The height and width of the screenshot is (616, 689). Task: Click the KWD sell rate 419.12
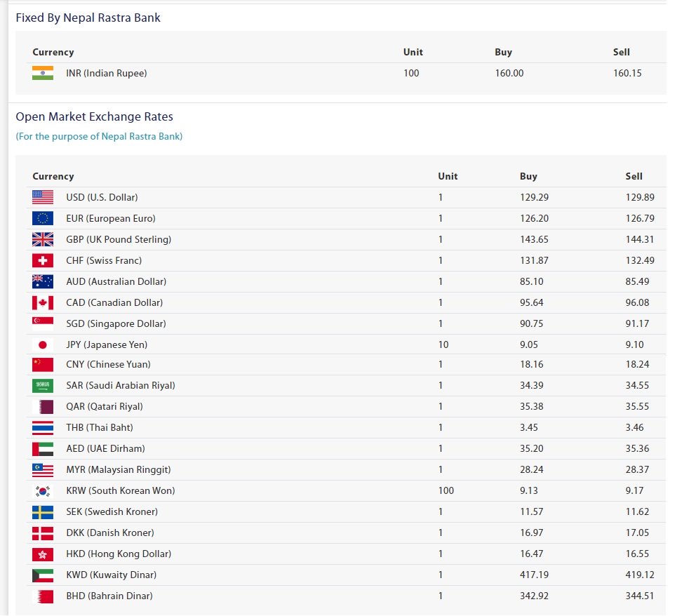[x=639, y=575]
